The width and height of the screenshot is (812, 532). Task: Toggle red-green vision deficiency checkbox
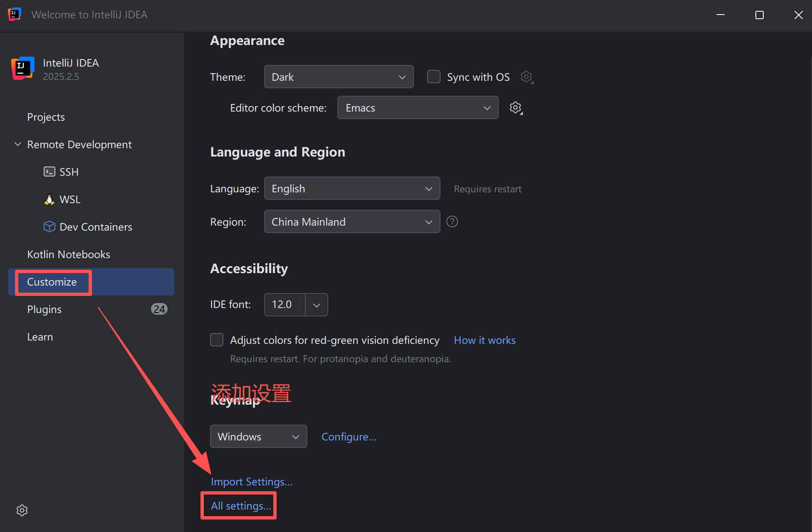[x=217, y=340]
